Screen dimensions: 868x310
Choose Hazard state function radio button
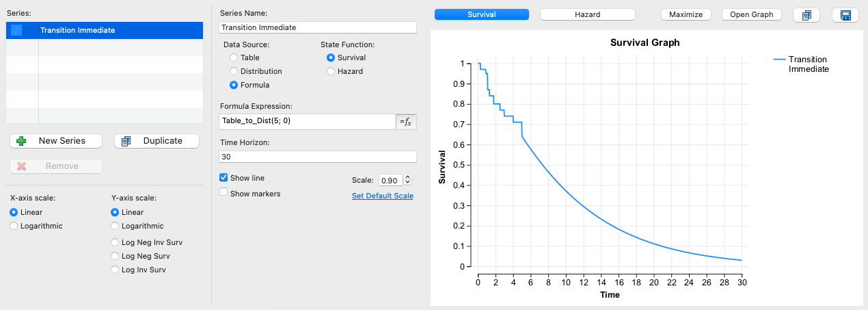[331, 71]
